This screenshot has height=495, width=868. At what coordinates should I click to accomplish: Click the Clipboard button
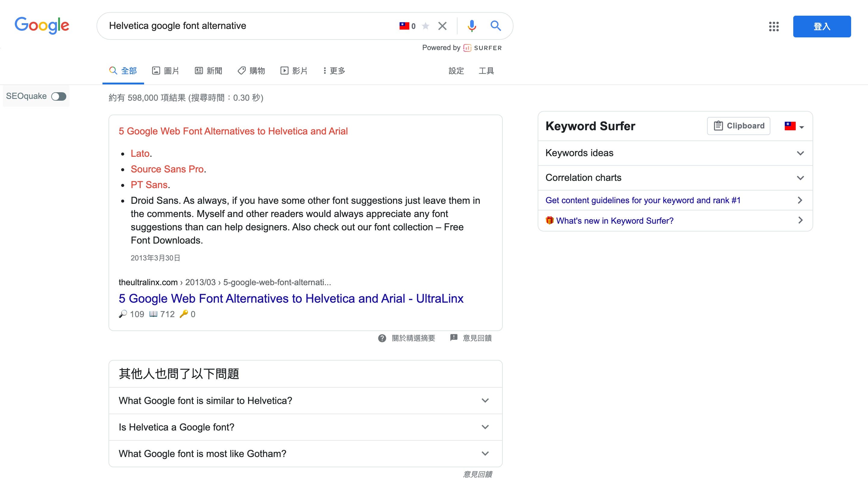pyautogui.click(x=738, y=126)
